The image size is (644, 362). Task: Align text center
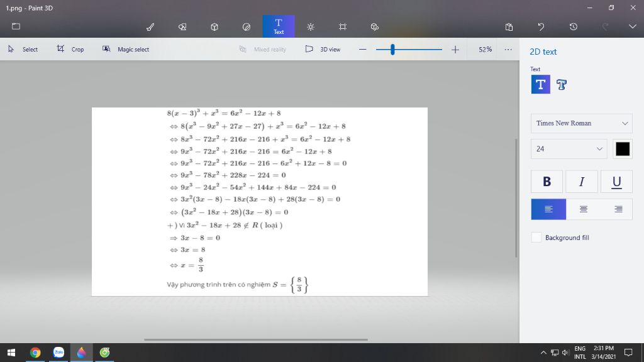click(x=583, y=209)
